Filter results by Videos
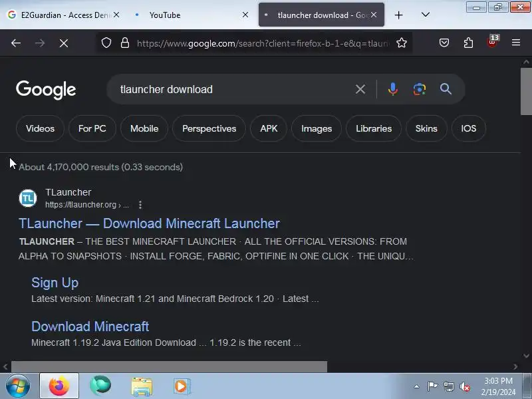 point(40,128)
